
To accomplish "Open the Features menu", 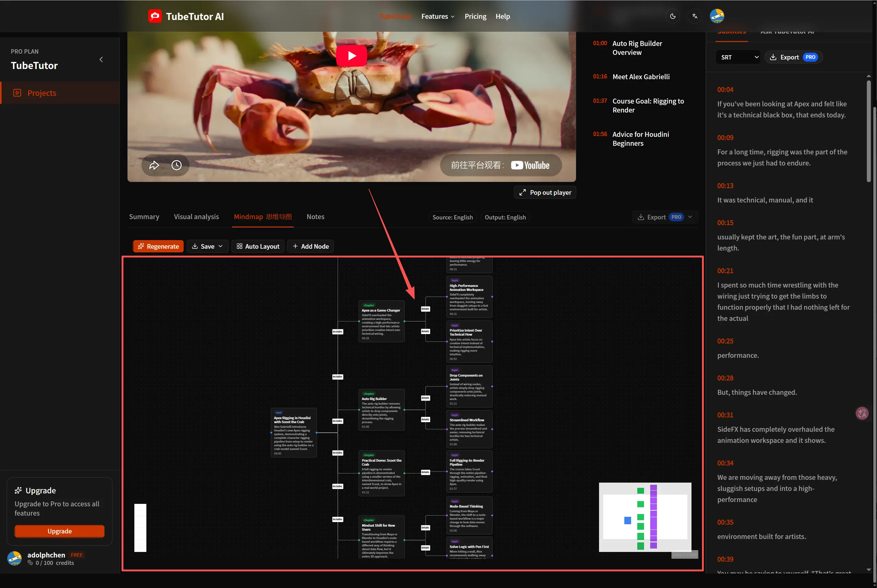I will tap(438, 16).
